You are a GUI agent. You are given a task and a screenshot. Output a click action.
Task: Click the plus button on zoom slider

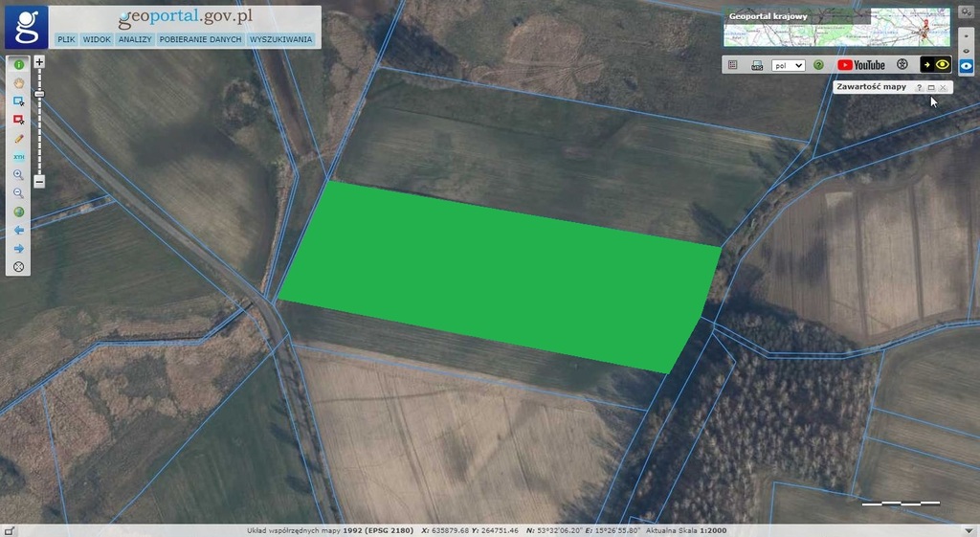click(x=39, y=61)
